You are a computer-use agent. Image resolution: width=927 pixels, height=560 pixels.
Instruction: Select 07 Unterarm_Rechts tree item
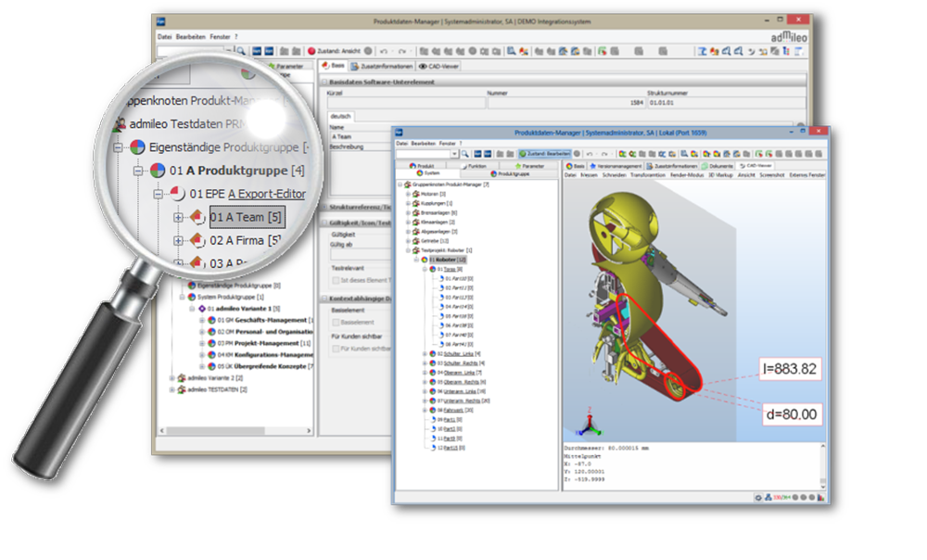click(x=463, y=401)
